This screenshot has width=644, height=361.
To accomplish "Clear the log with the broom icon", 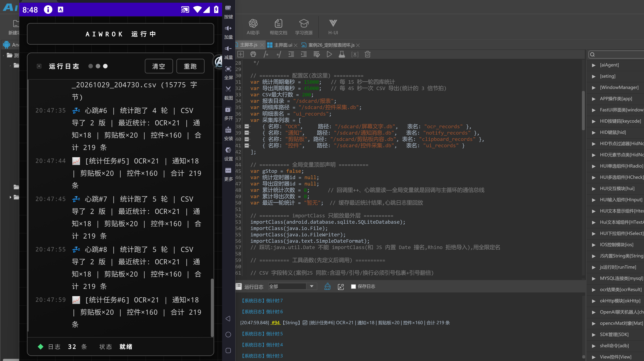I will [x=327, y=286].
